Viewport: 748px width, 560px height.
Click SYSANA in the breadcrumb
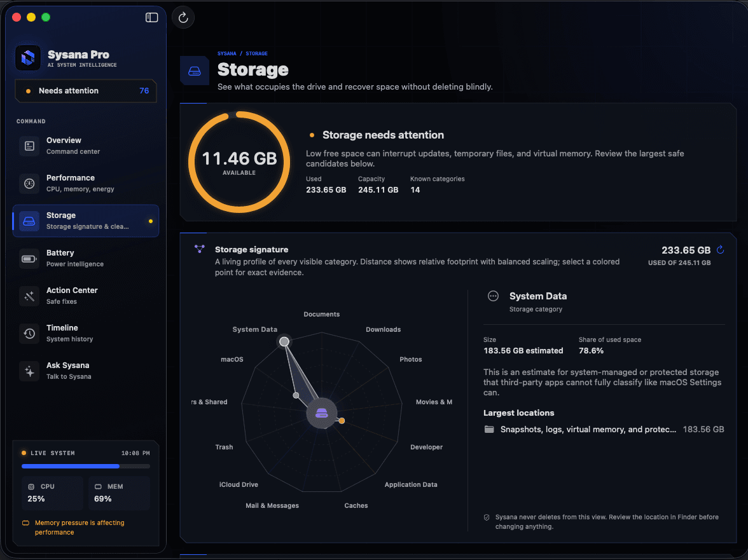click(226, 53)
